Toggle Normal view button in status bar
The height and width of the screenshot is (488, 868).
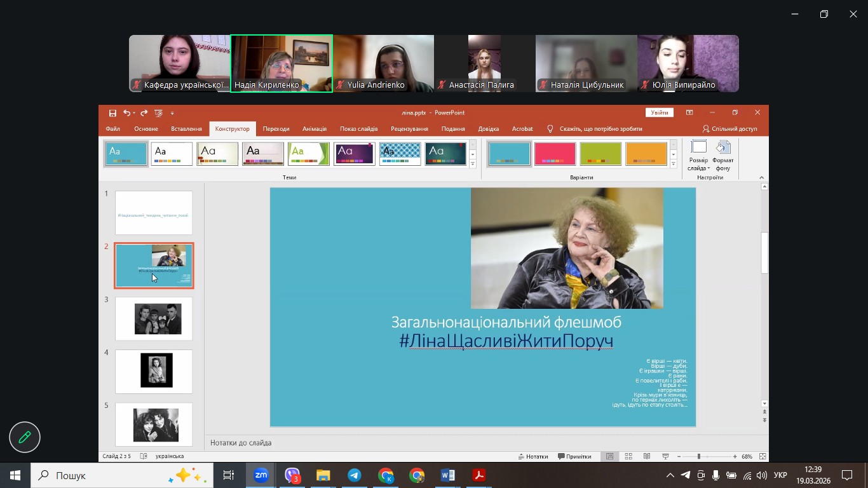(610, 456)
